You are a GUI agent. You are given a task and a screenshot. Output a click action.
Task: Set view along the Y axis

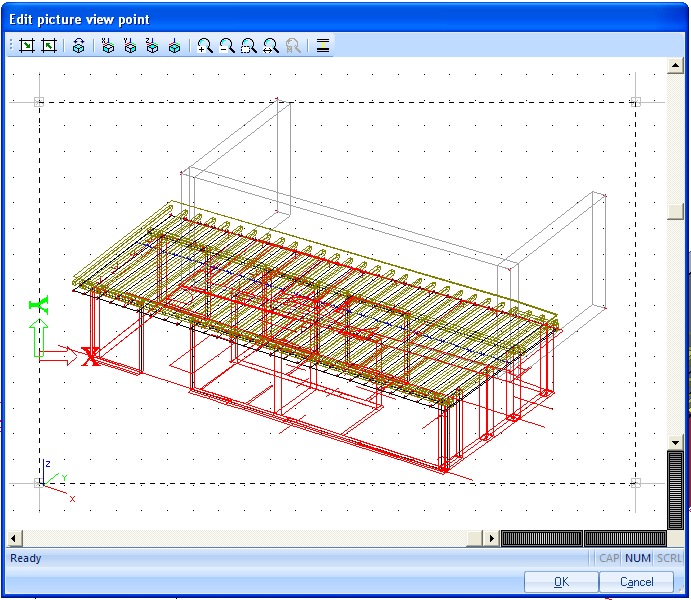point(130,45)
